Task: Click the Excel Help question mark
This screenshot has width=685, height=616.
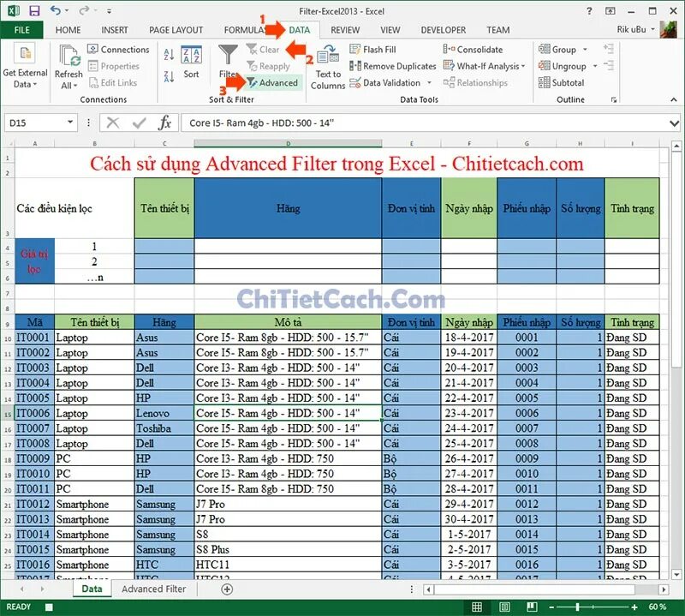Action: point(589,11)
